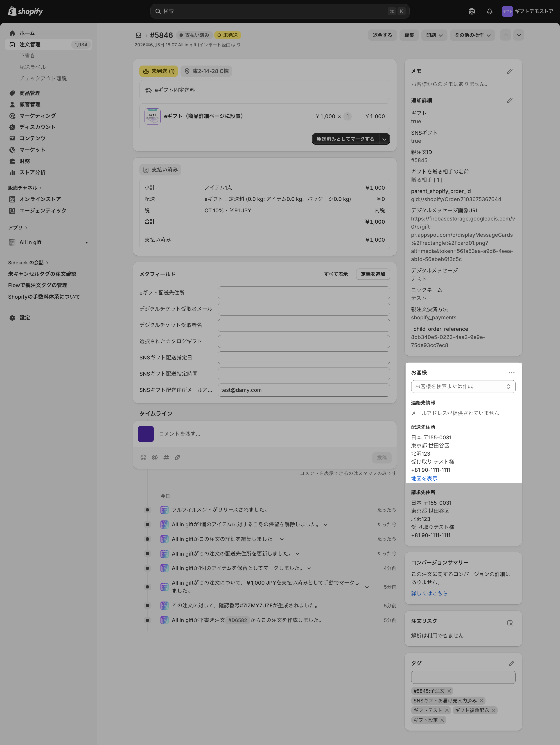
Task: Click the @ mention icon
Action: [x=155, y=457]
